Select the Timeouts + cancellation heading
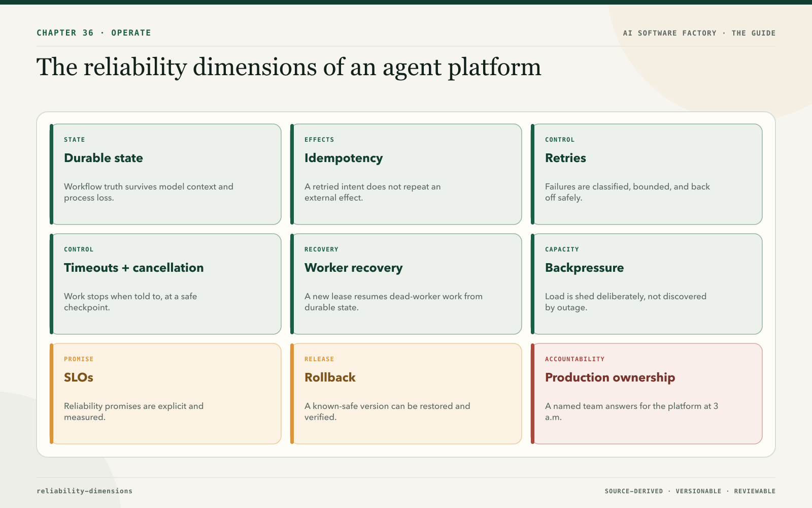 pos(134,268)
